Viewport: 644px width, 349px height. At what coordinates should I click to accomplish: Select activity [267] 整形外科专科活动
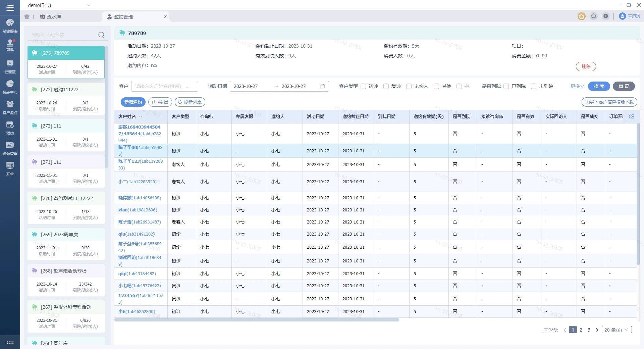click(x=66, y=316)
